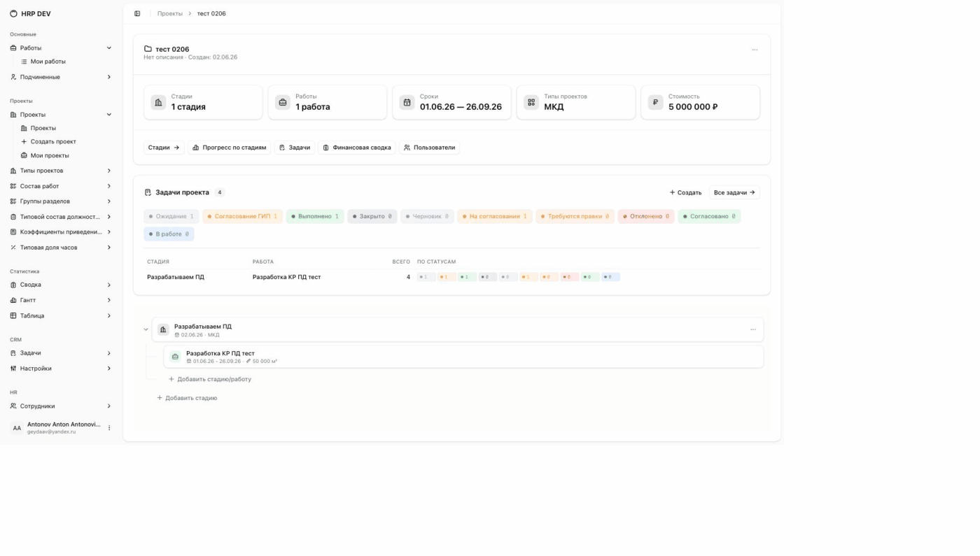
Task: Collapse the Проекты sidebar group
Action: tap(109, 115)
